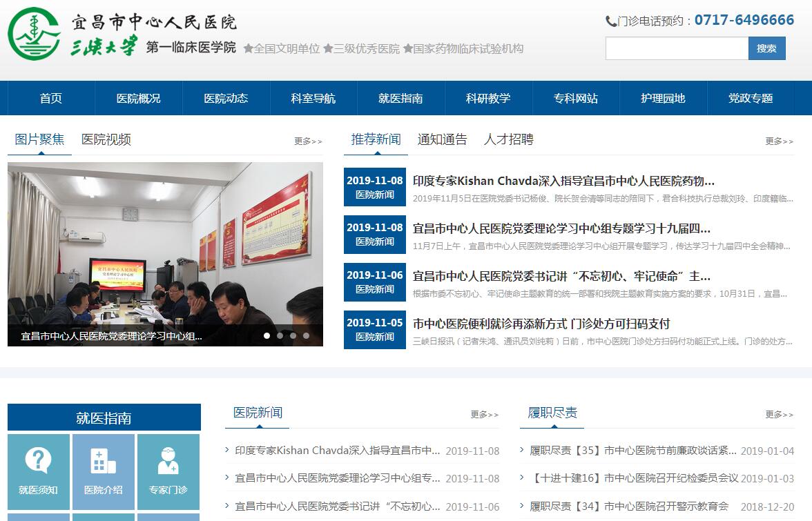Jump to the last carousel slide dot

coord(306,336)
